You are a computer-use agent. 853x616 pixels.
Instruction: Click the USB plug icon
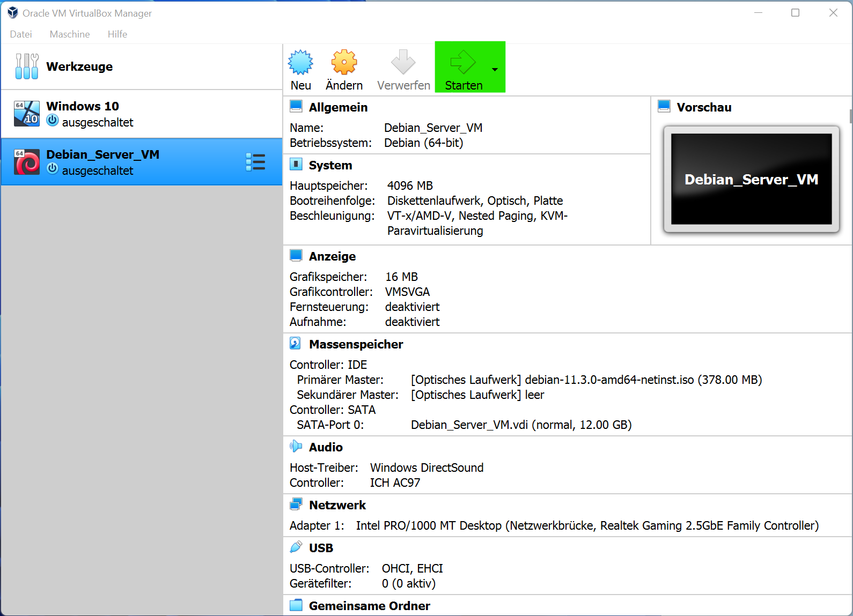click(296, 547)
